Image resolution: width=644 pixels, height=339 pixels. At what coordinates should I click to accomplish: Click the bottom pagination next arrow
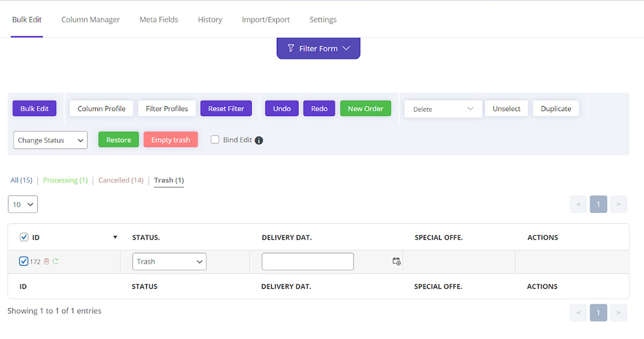coord(618,313)
